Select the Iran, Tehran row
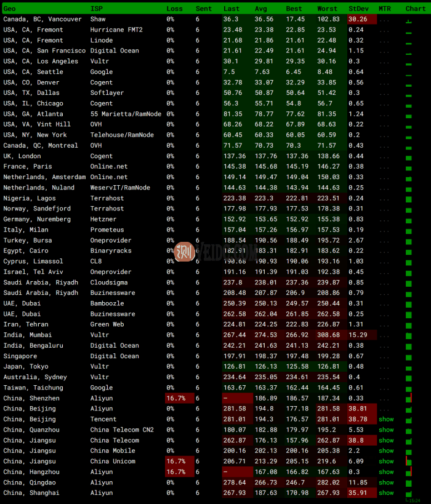431x504 pixels. (216, 324)
